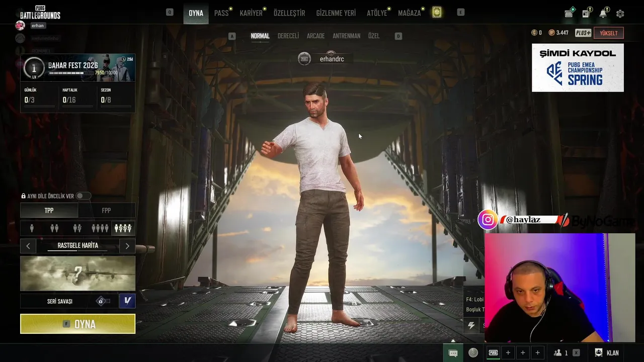644x362 pixels.
Task: Select DERECELİ ranked mode
Action: point(288,36)
